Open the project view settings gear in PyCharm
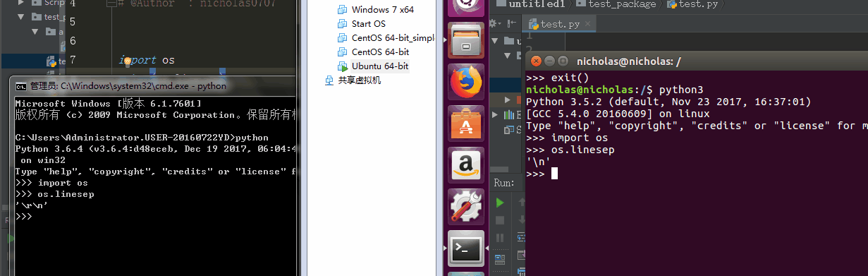Image resolution: width=868 pixels, height=276 pixels. pos(493,24)
